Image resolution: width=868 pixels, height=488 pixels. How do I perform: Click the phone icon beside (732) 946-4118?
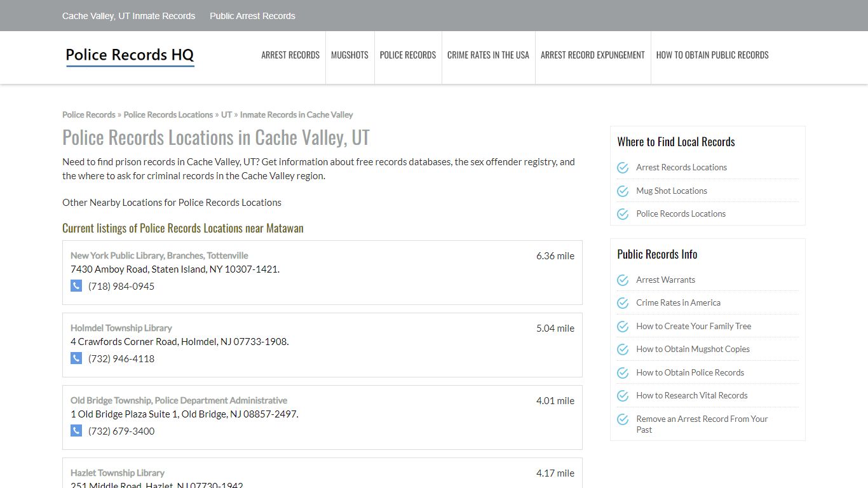point(76,358)
